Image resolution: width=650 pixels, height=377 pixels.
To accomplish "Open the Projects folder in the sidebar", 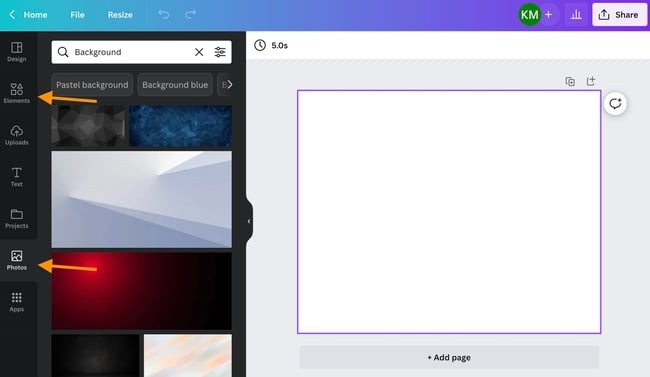I will [17, 219].
